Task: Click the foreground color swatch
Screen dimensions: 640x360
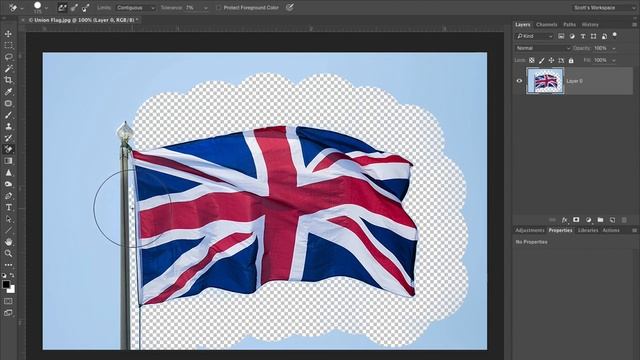Action: [x=6, y=284]
